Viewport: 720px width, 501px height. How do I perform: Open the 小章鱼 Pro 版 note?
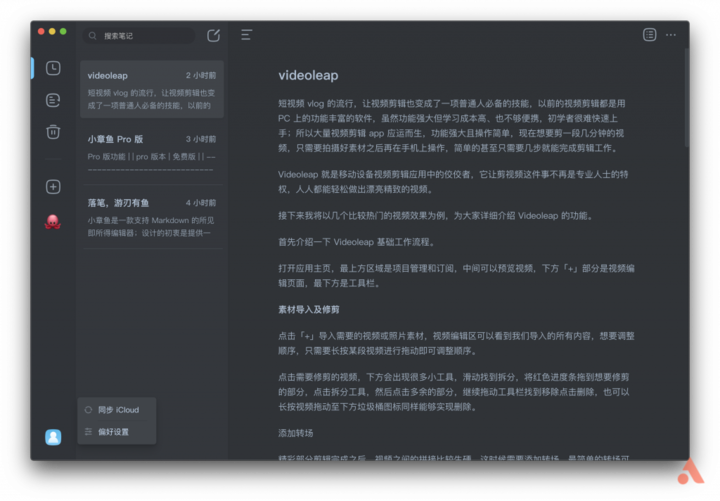(x=152, y=153)
